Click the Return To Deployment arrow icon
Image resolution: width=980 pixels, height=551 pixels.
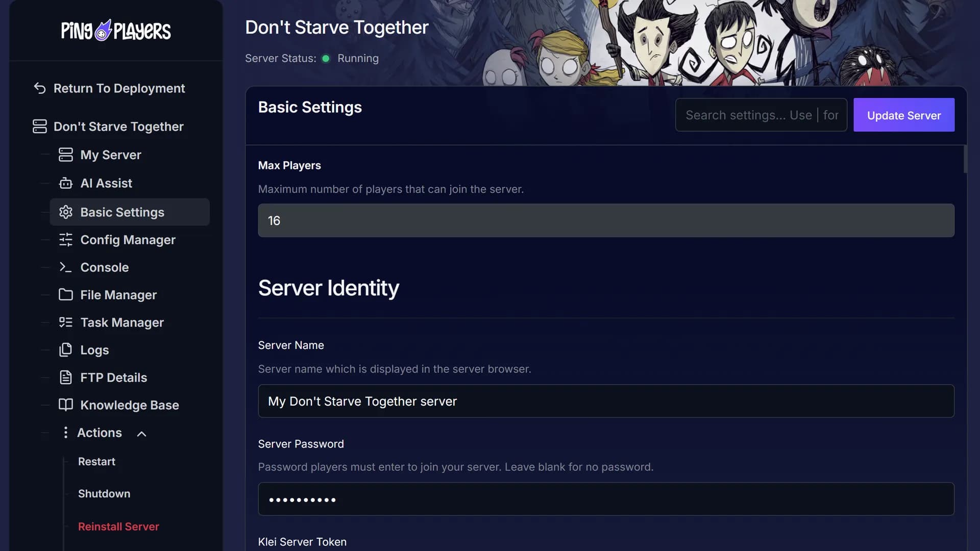click(40, 88)
